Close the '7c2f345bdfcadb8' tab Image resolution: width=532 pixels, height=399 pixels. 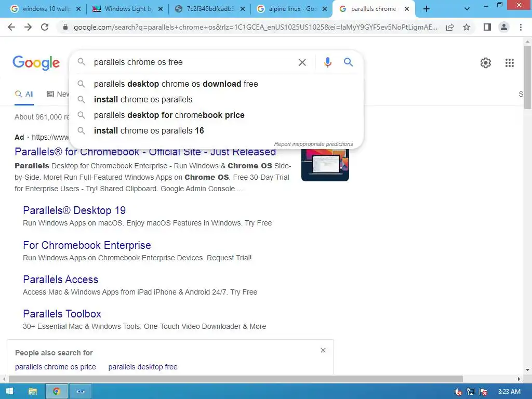tap(243, 9)
